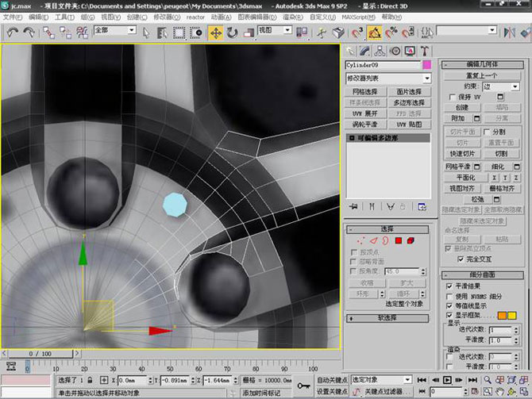Click the Undo arrow icon
The image size is (532, 399).
[x=12, y=33]
